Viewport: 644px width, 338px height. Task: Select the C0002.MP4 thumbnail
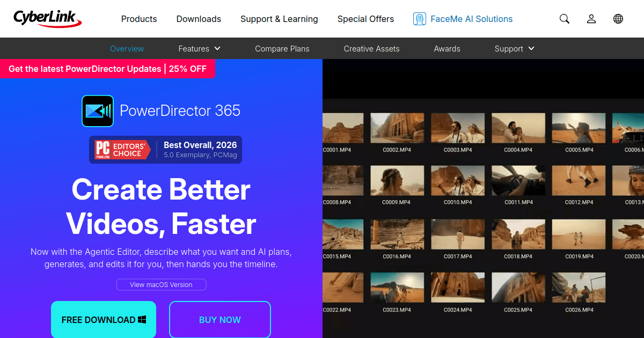pos(397,128)
